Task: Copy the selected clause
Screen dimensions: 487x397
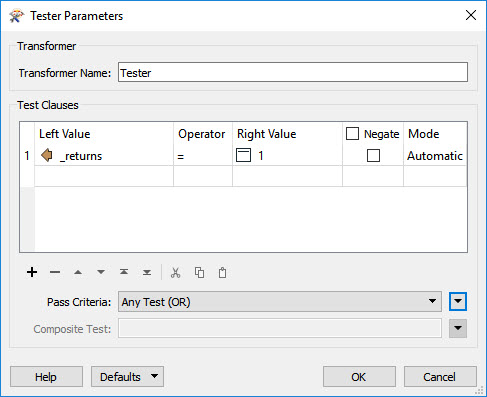Action: click(199, 272)
